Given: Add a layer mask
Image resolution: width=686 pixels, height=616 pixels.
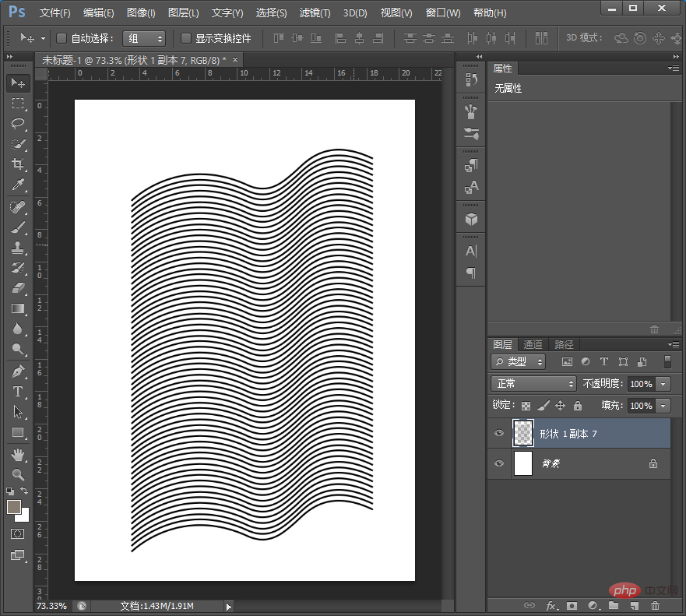Looking at the screenshot, I should (572, 606).
